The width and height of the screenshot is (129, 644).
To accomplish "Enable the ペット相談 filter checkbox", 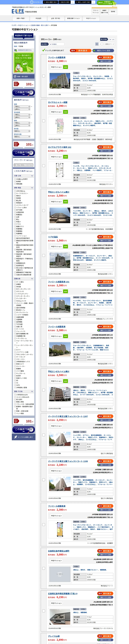I will 15,413.
